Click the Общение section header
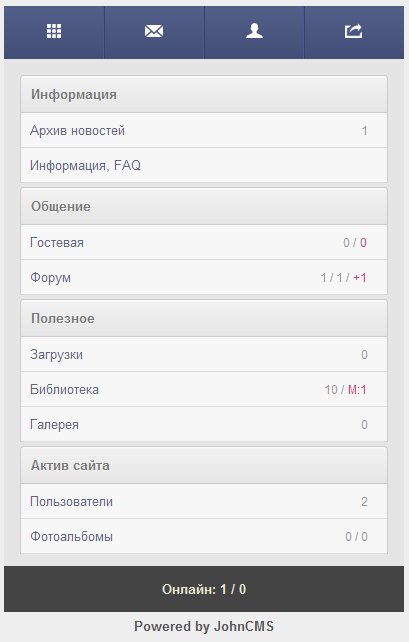The width and height of the screenshot is (409, 642). click(204, 206)
